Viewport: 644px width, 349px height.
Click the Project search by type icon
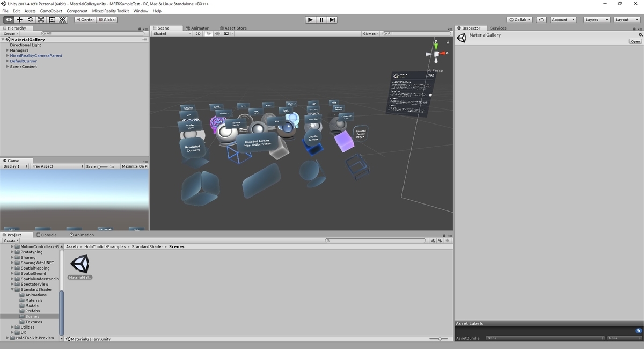434,241
